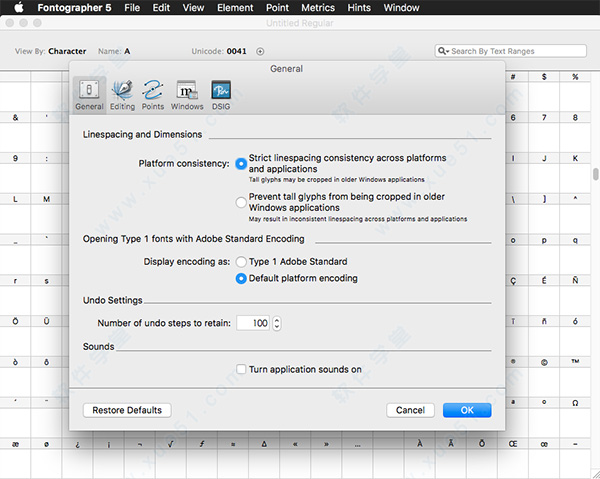Screen dimensions: 600x479
Task: Select the glyph cell labeled 9
Action: pyautogui.click(x=15, y=173)
